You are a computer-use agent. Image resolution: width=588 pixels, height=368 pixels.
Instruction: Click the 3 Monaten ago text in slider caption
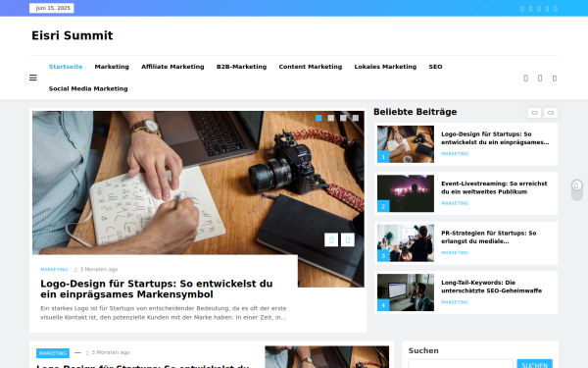pos(99,269)
